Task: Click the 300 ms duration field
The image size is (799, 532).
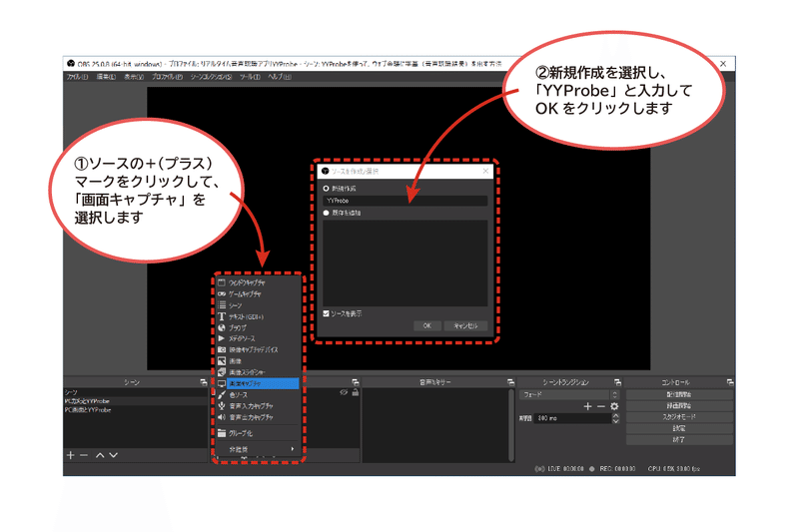Action: tap(572, 418)
